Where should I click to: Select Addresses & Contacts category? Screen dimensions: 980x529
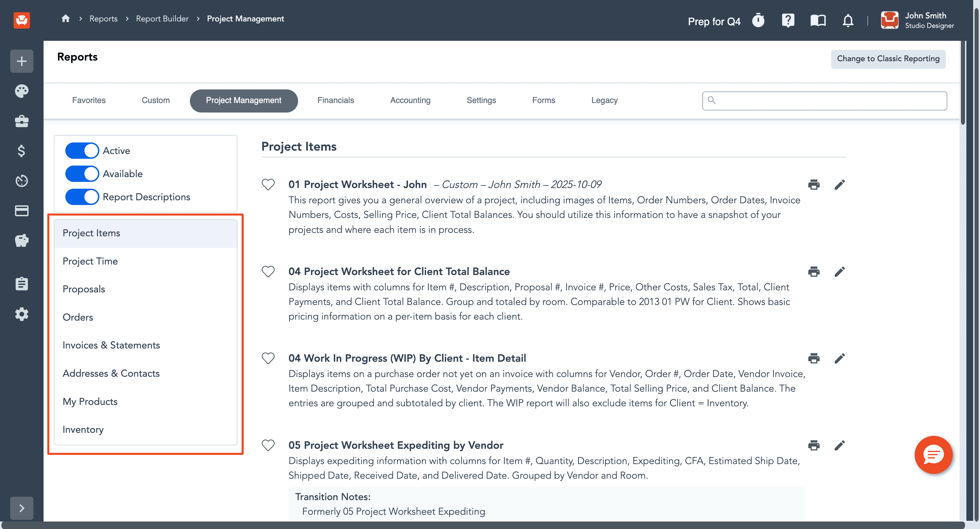pos(146,374)
